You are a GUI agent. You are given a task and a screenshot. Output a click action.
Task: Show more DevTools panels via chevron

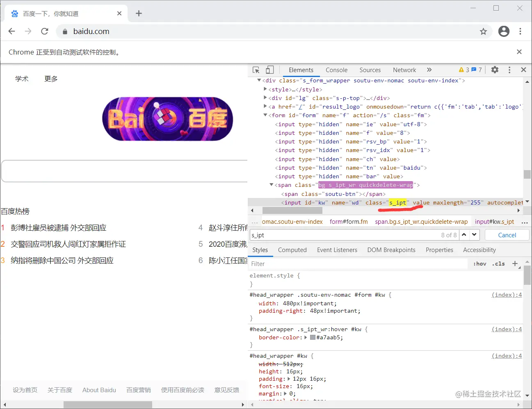[429, 70]
